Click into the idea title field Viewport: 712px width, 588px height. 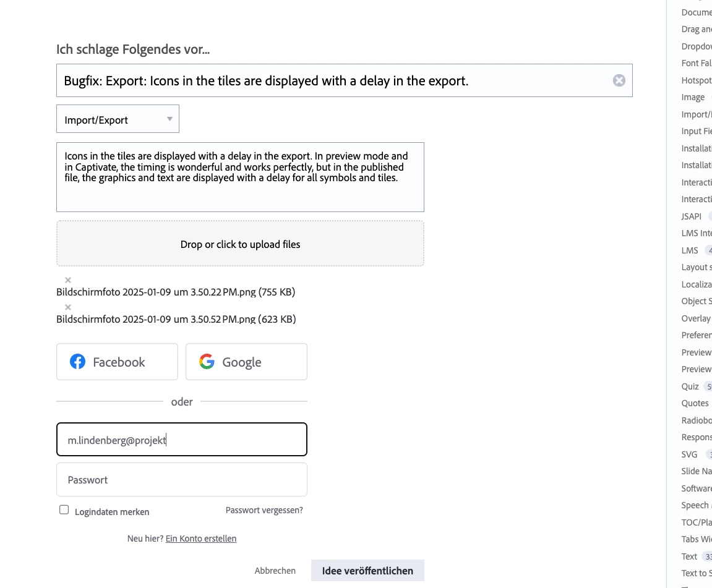334,80
